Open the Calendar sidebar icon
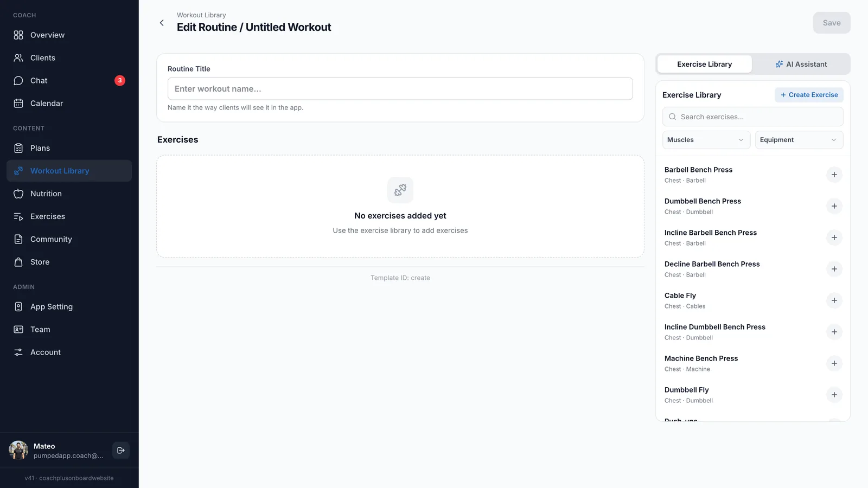 (18, 103)
